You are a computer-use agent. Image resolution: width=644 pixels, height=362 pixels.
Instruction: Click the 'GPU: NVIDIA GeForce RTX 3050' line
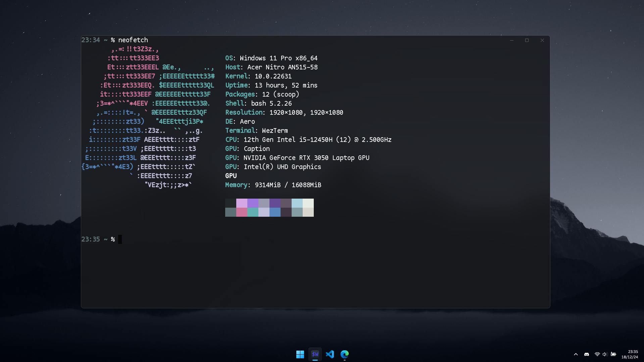pos(297,158)
